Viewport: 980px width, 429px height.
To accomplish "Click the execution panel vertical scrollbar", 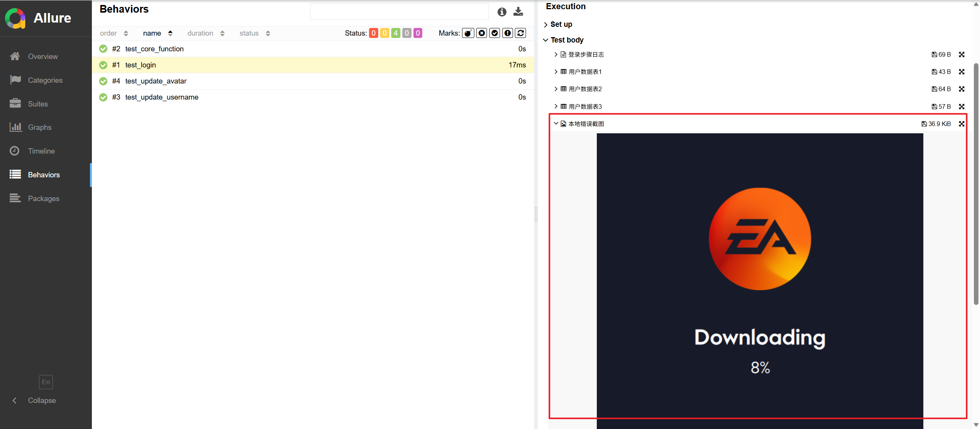I will coord(976,184).
